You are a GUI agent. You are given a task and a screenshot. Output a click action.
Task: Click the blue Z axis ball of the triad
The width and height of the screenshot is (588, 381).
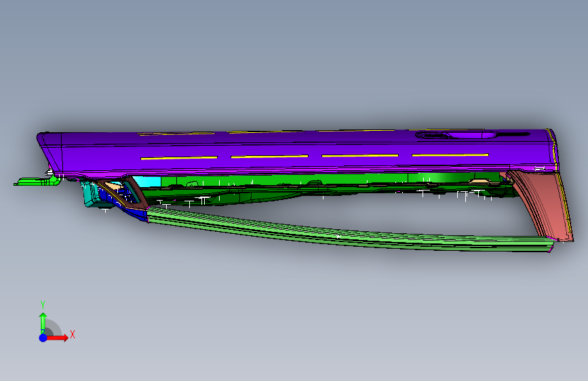point(43,338)
